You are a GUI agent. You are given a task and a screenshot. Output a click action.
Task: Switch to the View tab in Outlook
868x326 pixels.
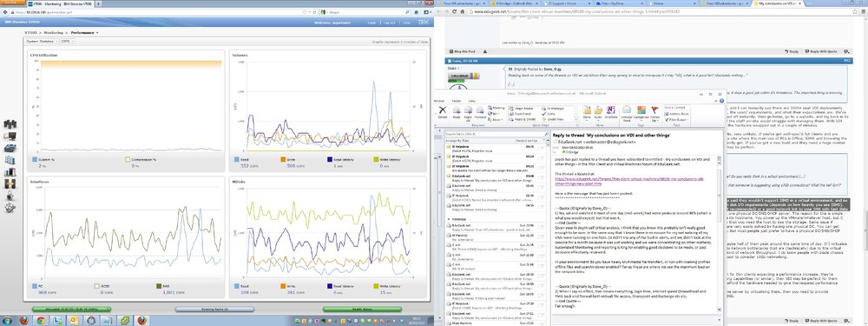[x=471, y=101]
